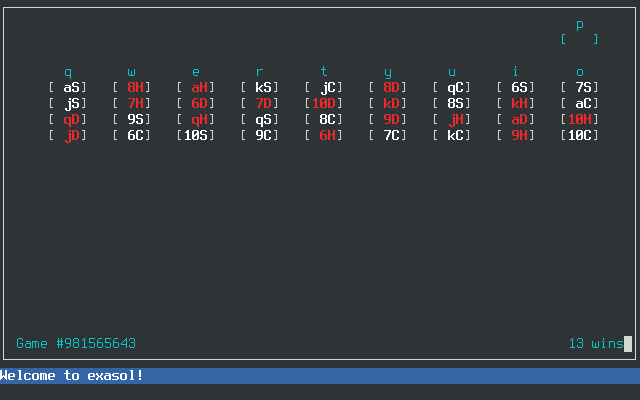Image resolution: width=640 pixels, height=400 pixels.
Task: Click the column e header label
Action: pyautogui.click(x=196, y=72)
